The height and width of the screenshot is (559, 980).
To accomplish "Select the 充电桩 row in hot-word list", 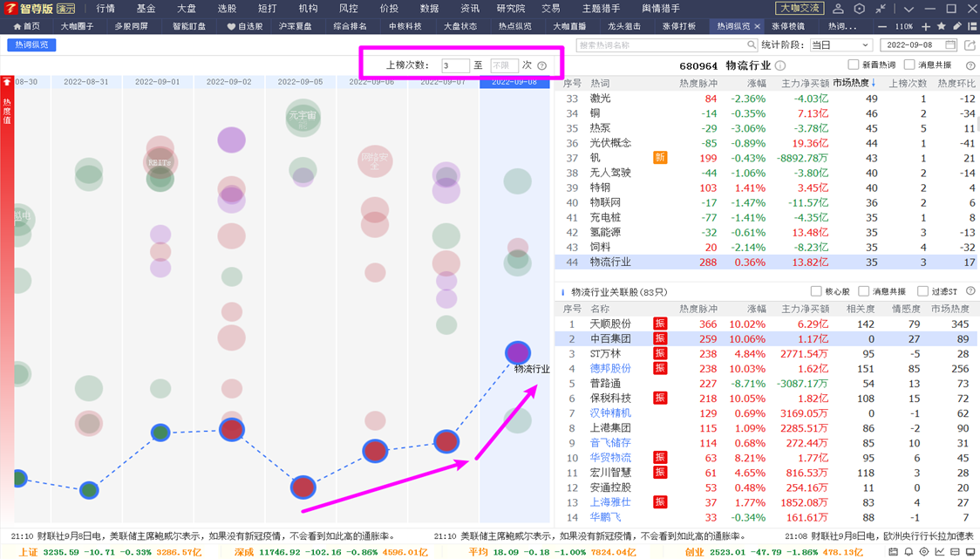I will coord(765,218).
